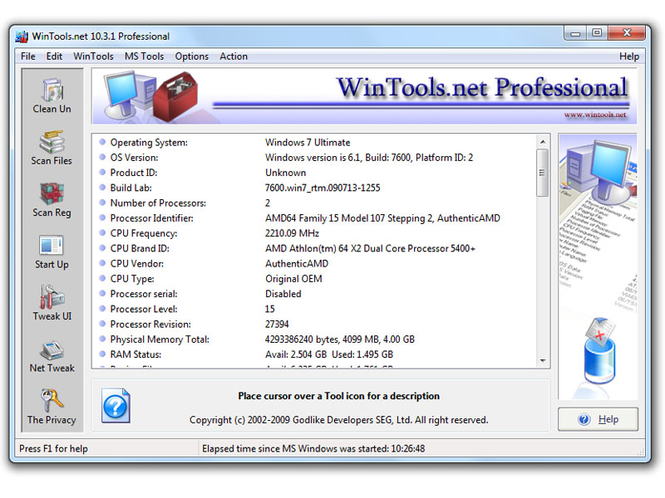
Task: Click the blue question mark document icon
Action: (115, 406)
